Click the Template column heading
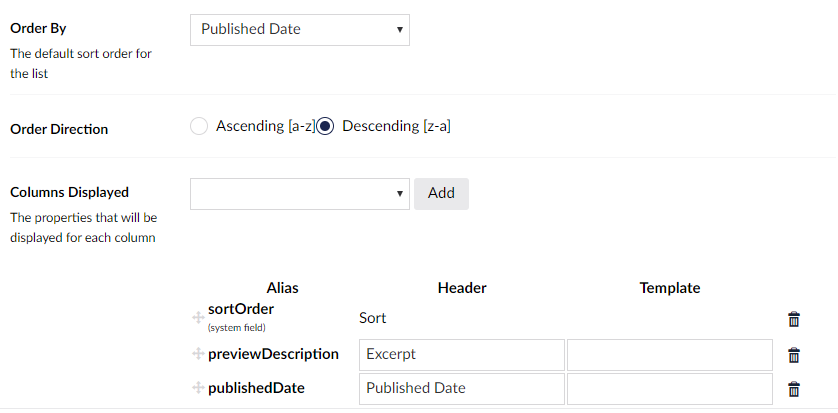Viewport: 838px width, 413px height. click(x=670, y=287)
